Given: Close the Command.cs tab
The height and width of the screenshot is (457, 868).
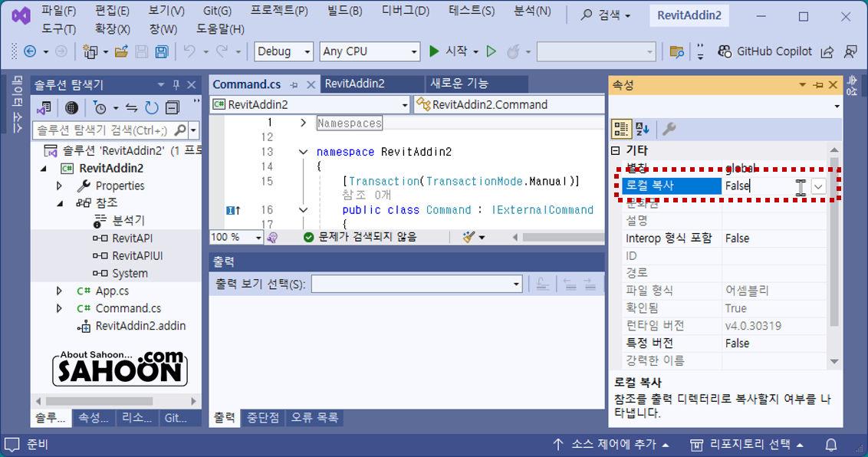Looking at the screenshot, I should tap(311, 84).
